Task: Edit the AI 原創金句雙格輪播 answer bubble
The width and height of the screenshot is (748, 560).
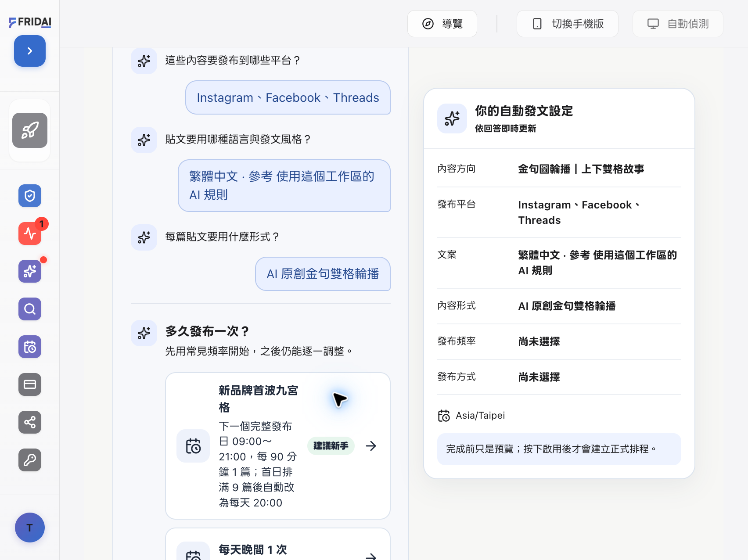Action: 323,274
